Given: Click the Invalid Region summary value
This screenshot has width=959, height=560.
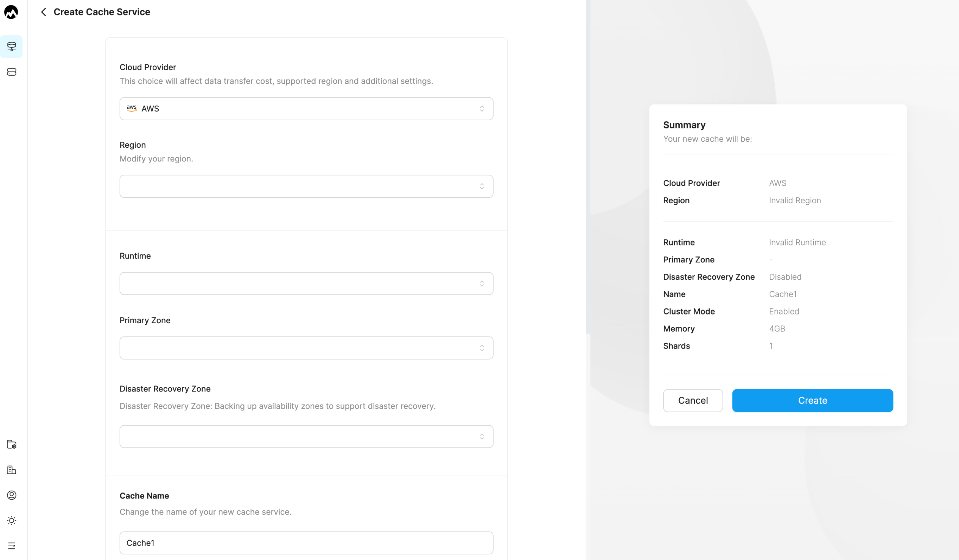Looking at the screenshot, I should coord(795,201).
